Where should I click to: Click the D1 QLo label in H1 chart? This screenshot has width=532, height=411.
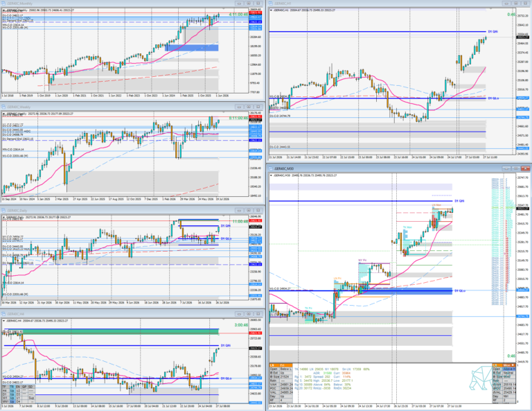493,98
